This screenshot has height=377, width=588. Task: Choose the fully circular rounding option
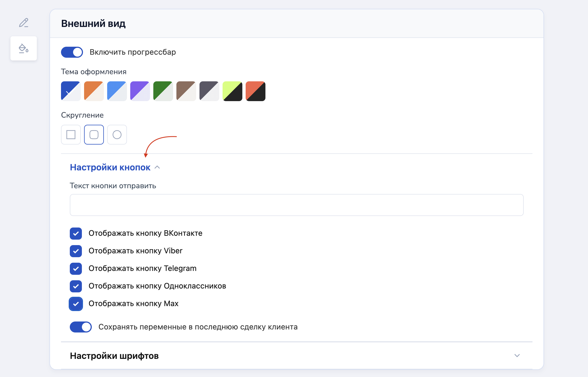click(x=117, y=135)
